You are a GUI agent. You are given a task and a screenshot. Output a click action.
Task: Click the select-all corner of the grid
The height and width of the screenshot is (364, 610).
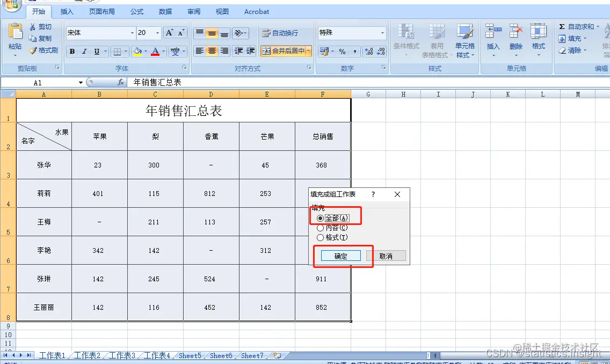8,94
